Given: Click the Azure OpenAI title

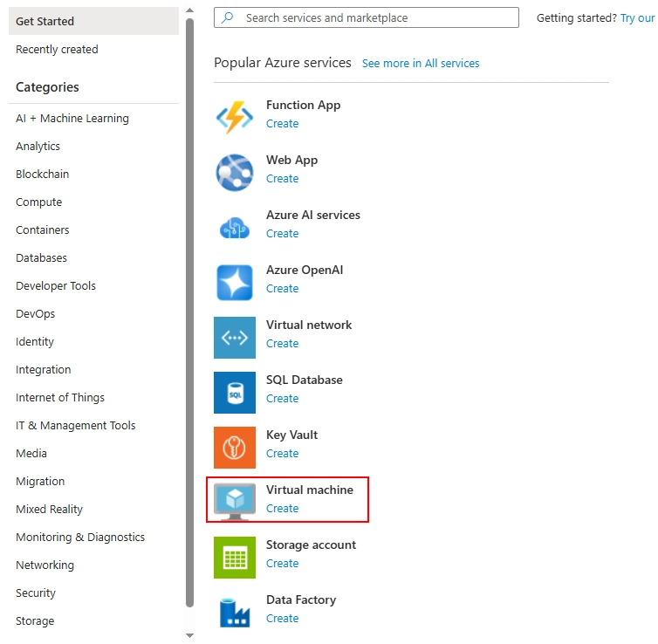Looking at the screenshot, I should (x=305, y=270).
